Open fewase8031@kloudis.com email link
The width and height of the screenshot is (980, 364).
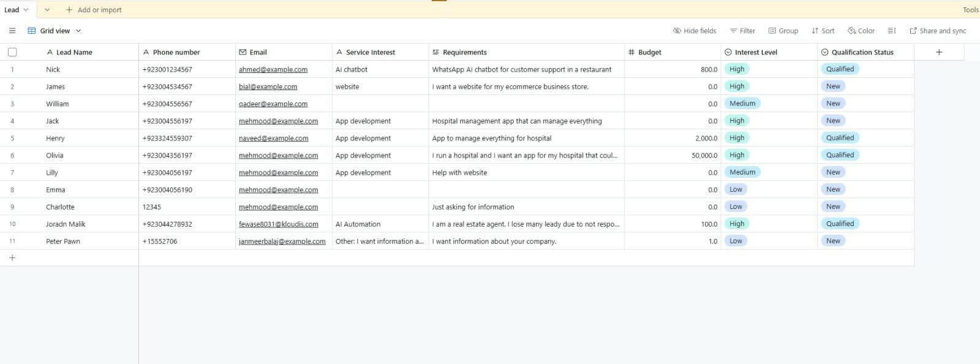(x=279, y=224)
